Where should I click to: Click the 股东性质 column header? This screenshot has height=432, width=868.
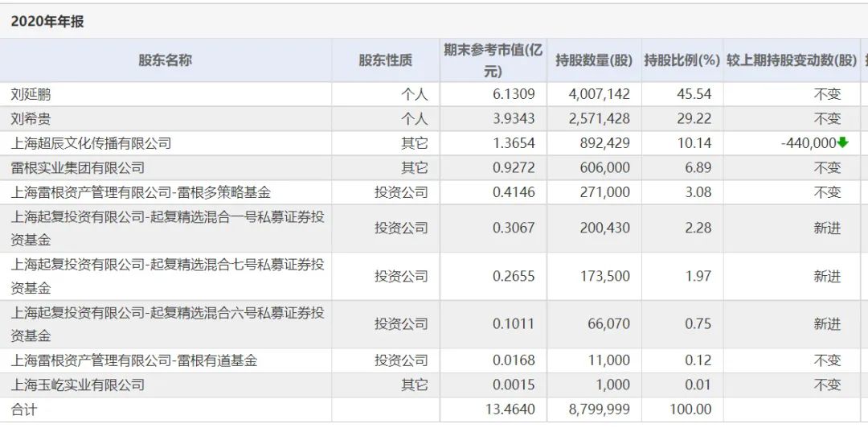coord(385,60)
